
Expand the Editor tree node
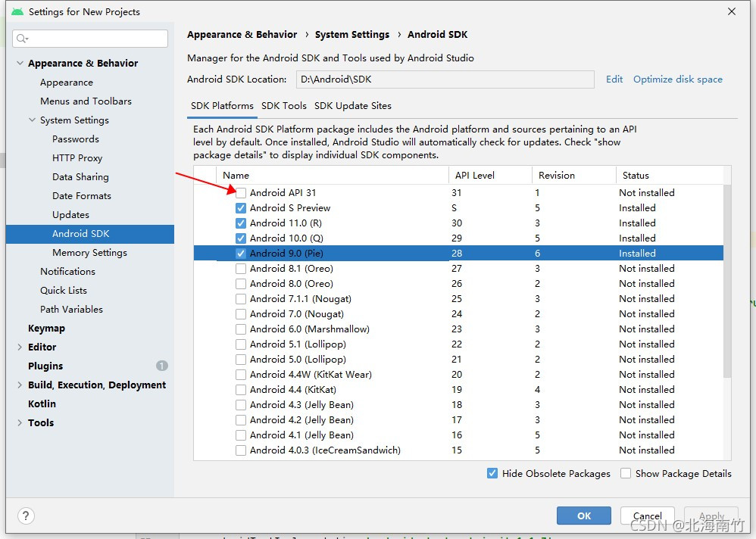pos(20,347)
